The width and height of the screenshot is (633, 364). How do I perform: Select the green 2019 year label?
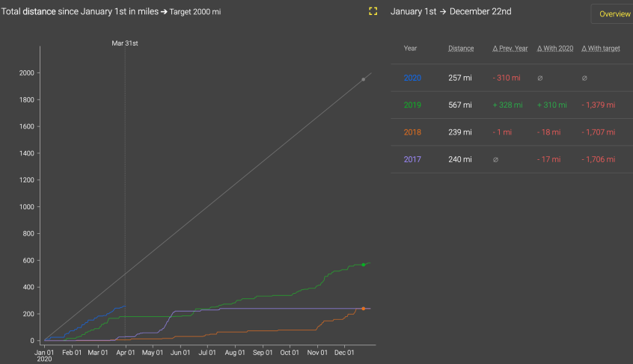coord(412,105)
